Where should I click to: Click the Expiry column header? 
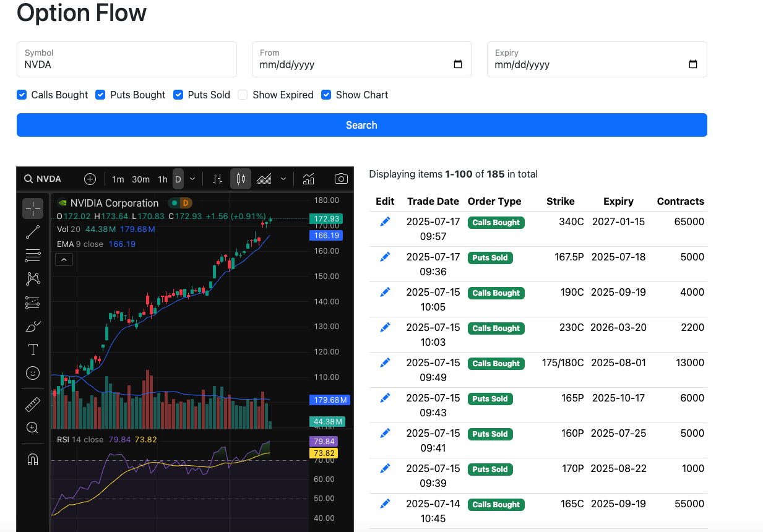tap(618, 201)
